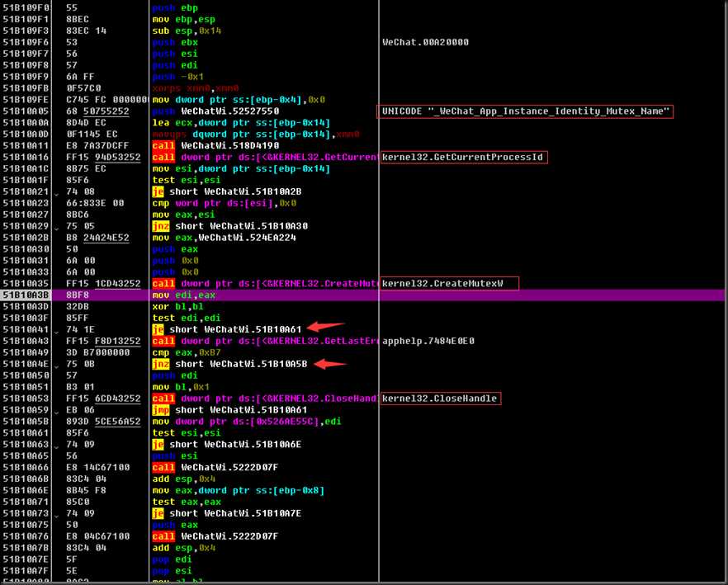
Task: Select the je short WeChatWi.51B10A7E instruction
Action: [227, 513]
